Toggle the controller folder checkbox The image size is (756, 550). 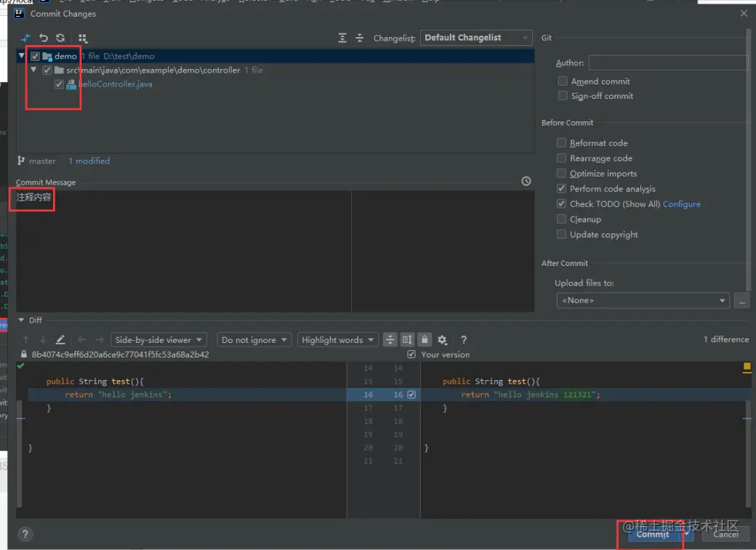click(47, 70)
